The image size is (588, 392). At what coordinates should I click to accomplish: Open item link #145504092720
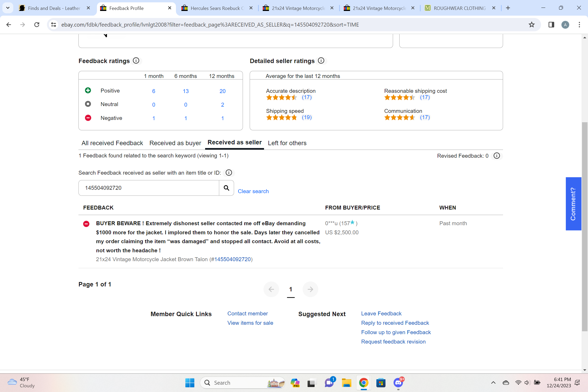[x=232, y=259]
